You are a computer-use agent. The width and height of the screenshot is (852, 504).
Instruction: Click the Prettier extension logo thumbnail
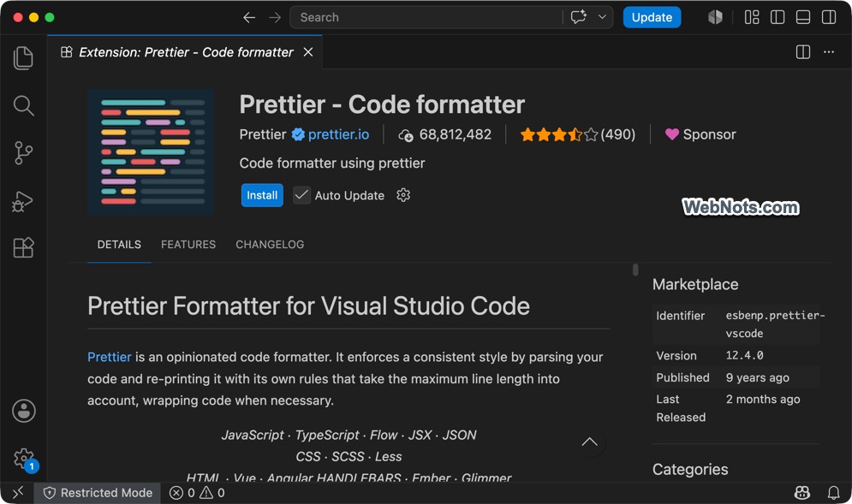point(151,152)
